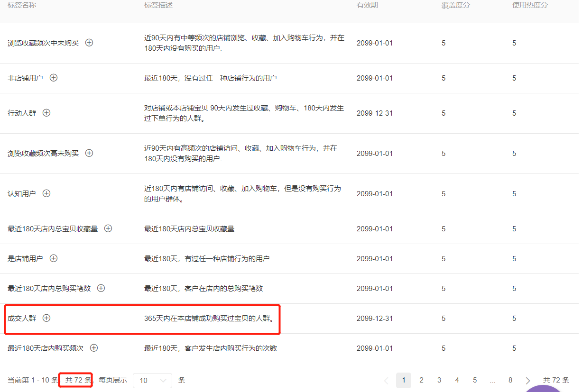
Task: Click 成交人群 expiry date 2099-12-31
Action: point(375,318)
